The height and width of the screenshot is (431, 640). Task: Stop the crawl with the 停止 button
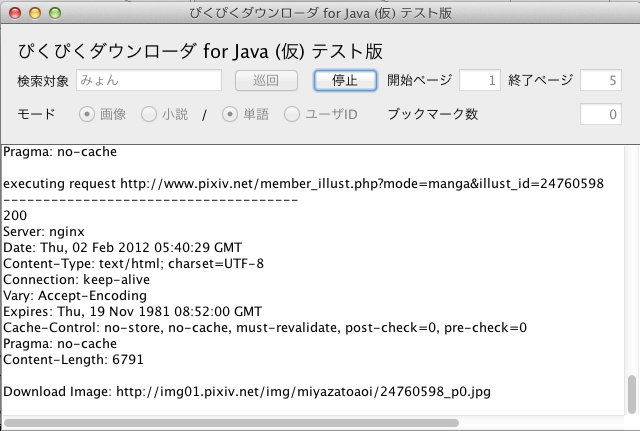(345, 80)
